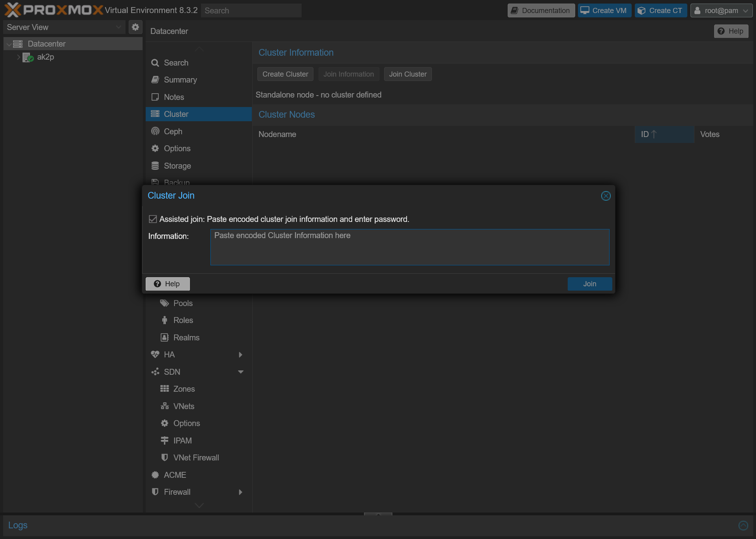Screen dimensions: 756x539
Task: Focus the top Search field
Action: tap(251, 11)
